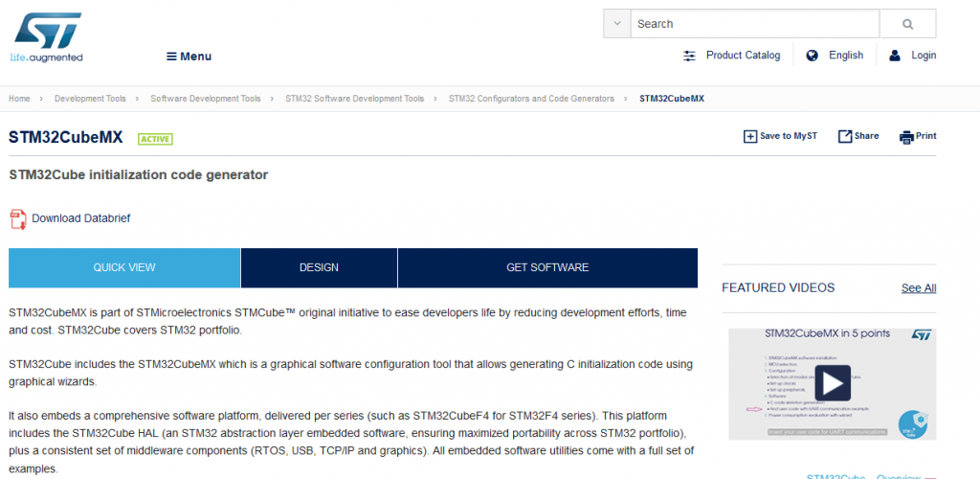The width and height of the screenshot is (980, 479).
Task: Open Development Tools breadcrumb
Action: tap(90, 99)
